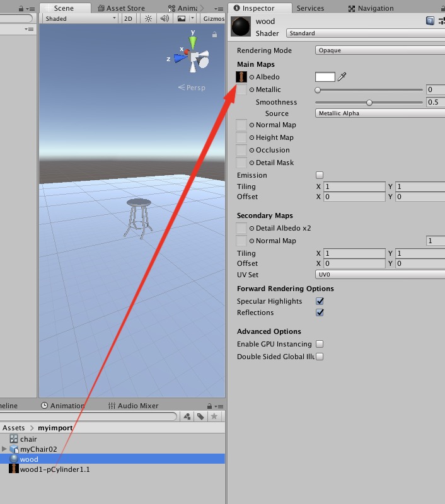Screen dimensions: 445x504
Task: Click Assets in the project breadcrumb
Action: (13, 428)
